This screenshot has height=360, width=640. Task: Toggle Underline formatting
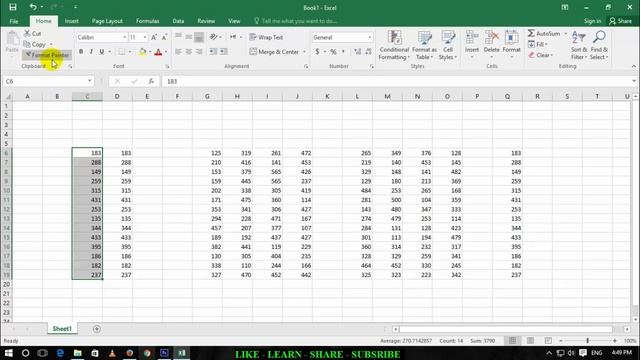(101, 51)
